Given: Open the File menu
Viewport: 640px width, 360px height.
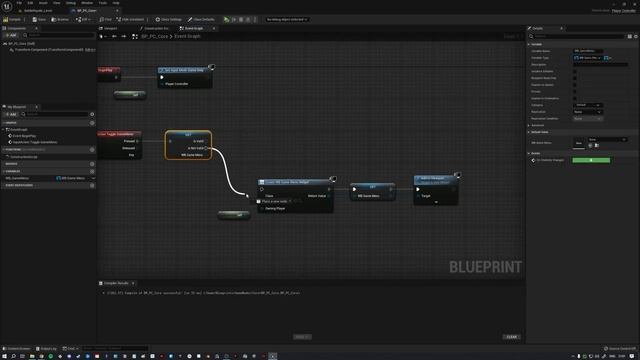Looking at the screenshot, I should tap(19, 3).
